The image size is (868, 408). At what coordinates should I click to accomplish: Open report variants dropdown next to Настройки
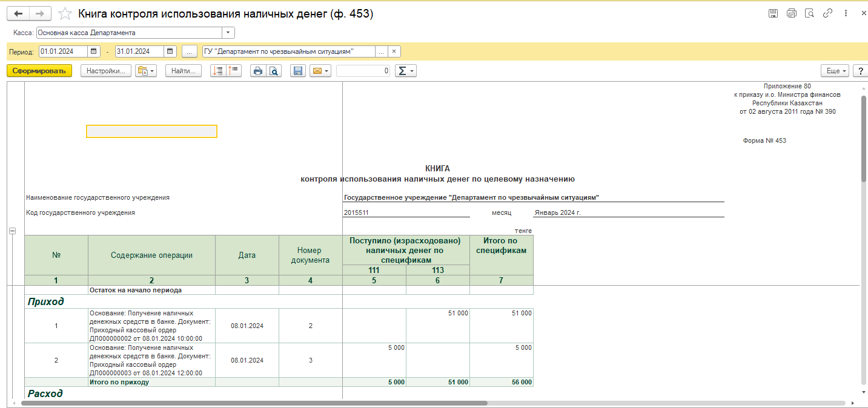146,71
